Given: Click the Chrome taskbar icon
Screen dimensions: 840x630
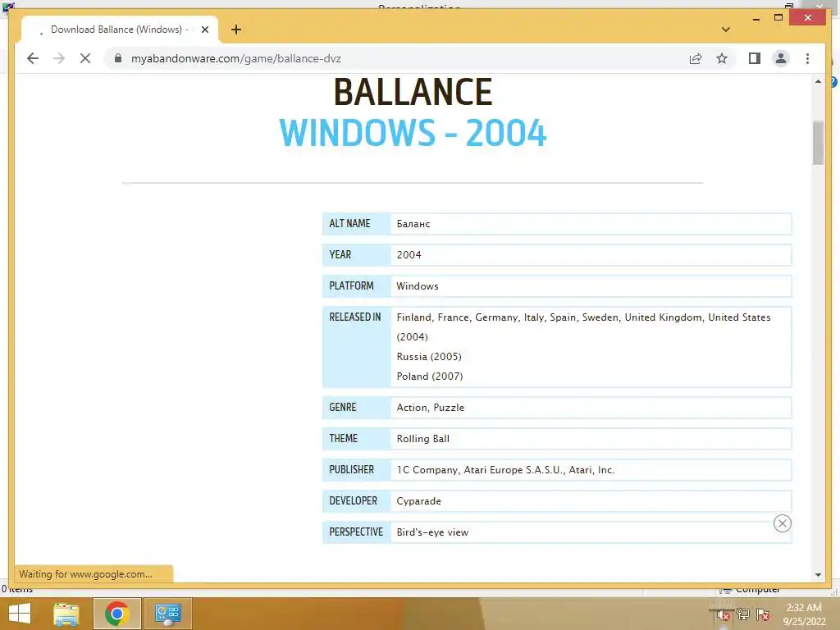Looking at the screenshot, I should 116,614.
